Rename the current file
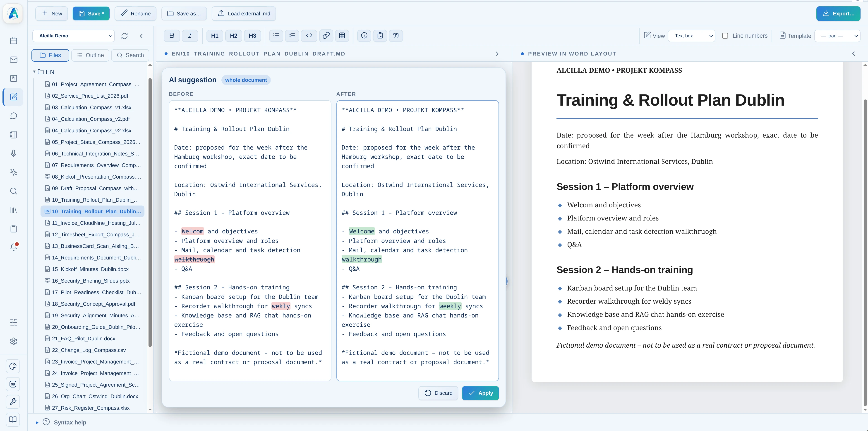This screenshot has width=868, height=431. tap(135, 14)
